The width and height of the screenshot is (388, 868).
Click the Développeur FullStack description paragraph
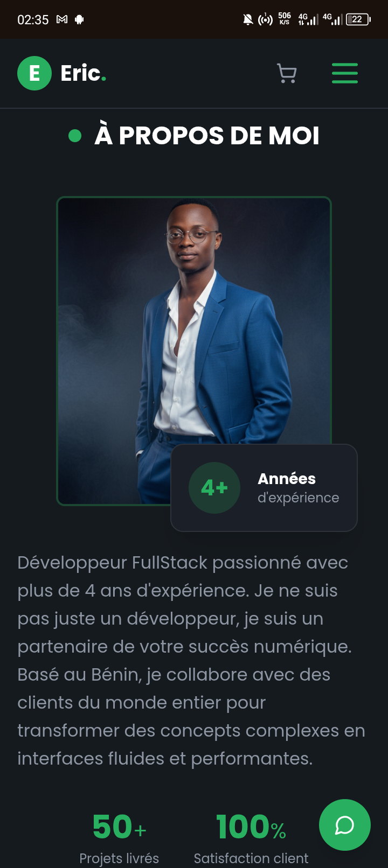[191, 660]
